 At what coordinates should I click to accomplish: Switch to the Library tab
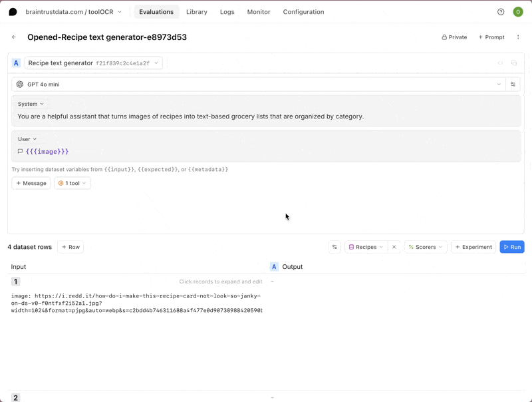[x=196, y=12]
